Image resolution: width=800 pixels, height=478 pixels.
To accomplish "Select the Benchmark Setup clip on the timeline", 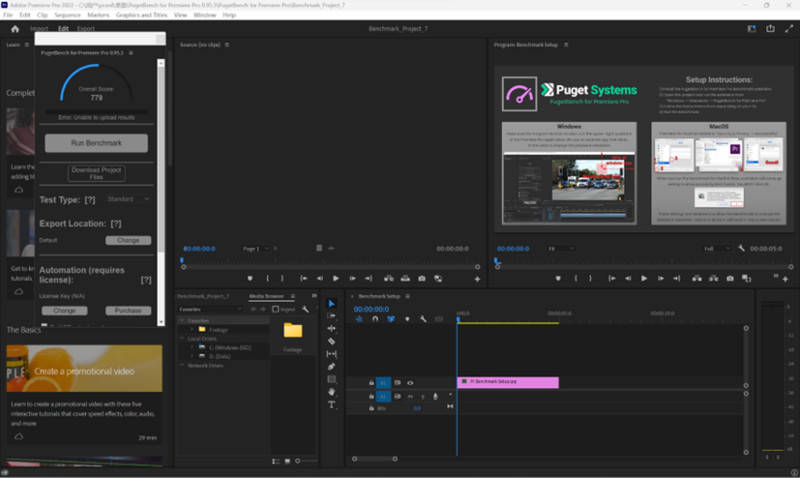I will 508,382.
